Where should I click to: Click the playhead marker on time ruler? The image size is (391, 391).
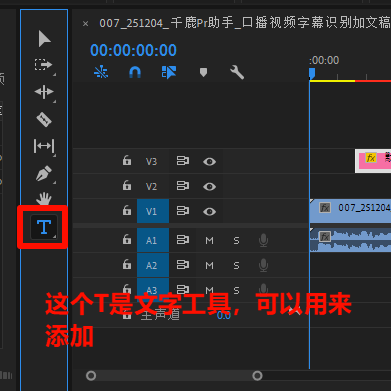[x=312, y=73]
